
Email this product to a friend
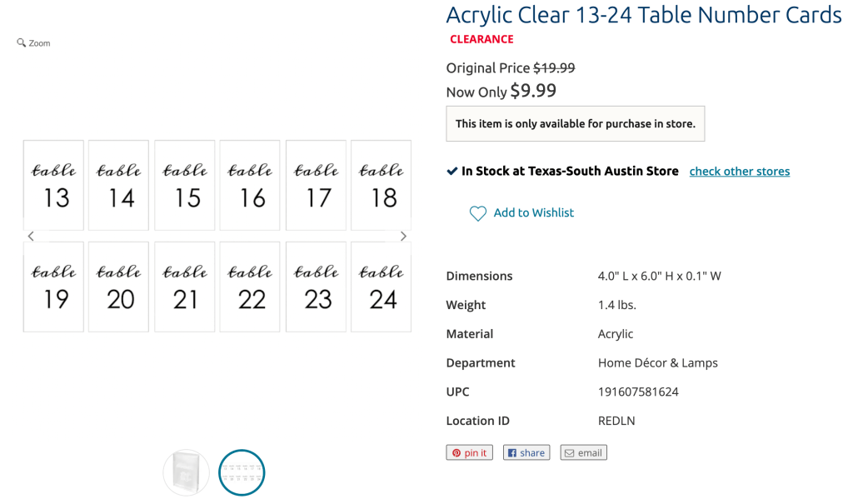583,452
